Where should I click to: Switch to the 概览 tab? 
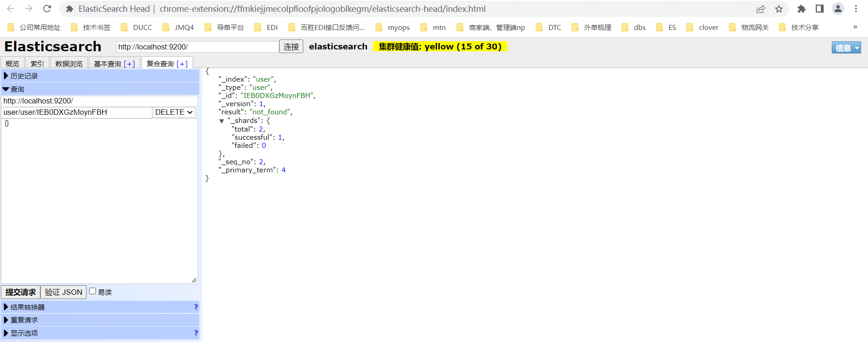[12, 64]
